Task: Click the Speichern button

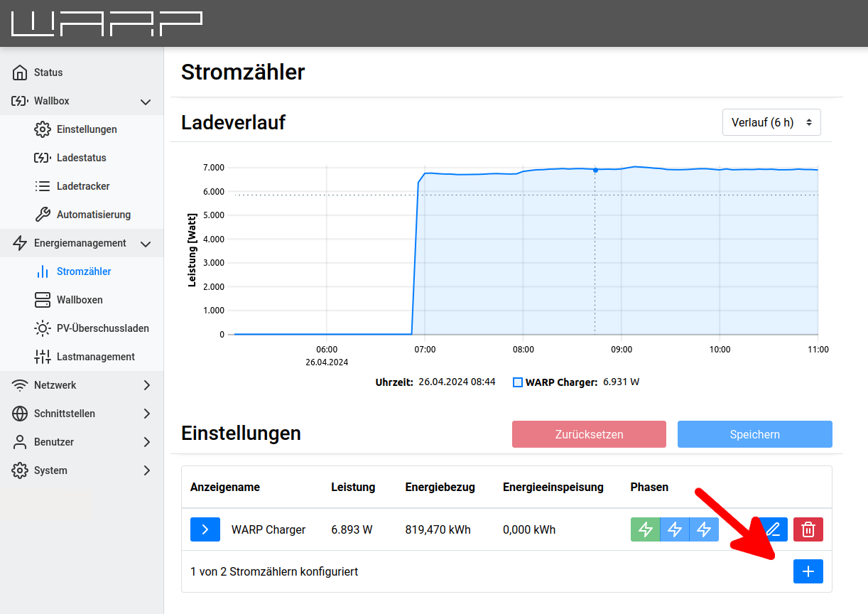Action: point(754,434)
